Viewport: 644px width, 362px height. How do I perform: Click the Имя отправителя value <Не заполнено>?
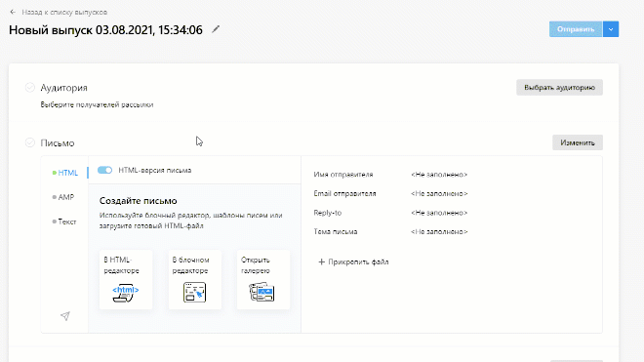[x=439, y=175]
